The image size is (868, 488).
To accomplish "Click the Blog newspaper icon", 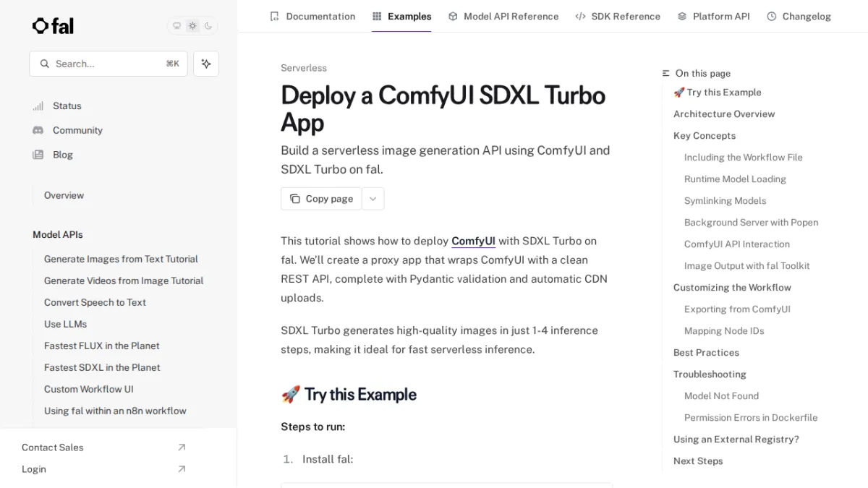I will [38, 155].
